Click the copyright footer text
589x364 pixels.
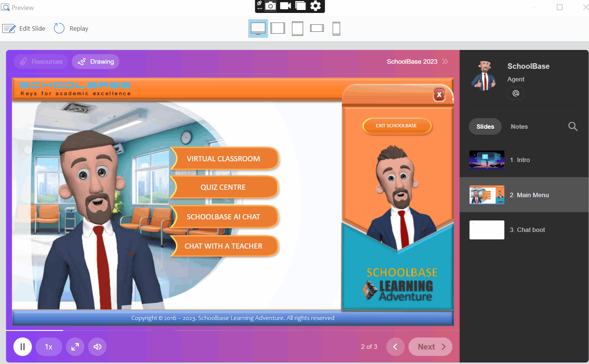tap(233, 318)
